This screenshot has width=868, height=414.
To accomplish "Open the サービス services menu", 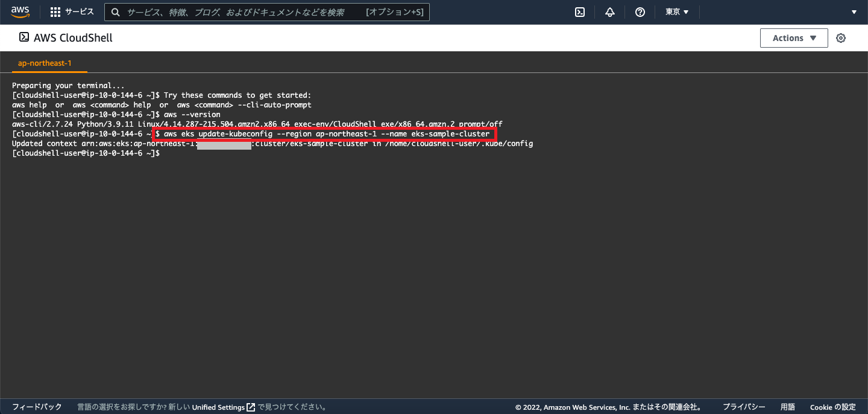I will (79, 12).
